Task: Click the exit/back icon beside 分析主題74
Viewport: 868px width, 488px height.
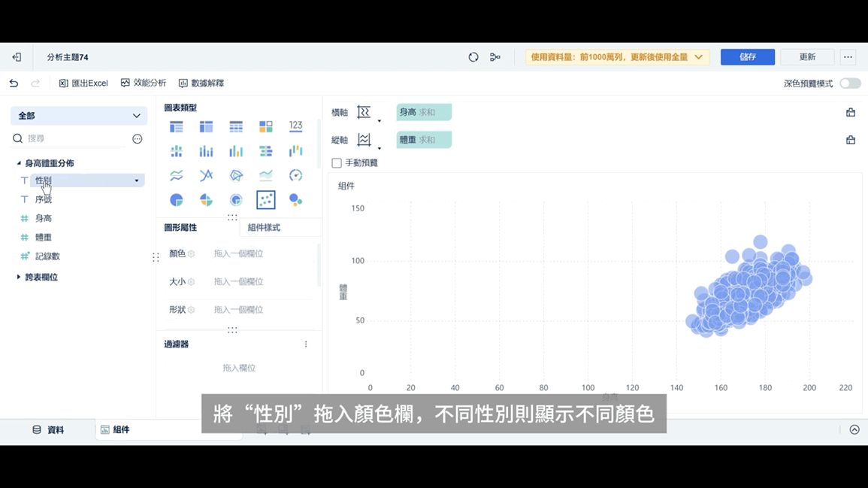Action: (17, 57)
